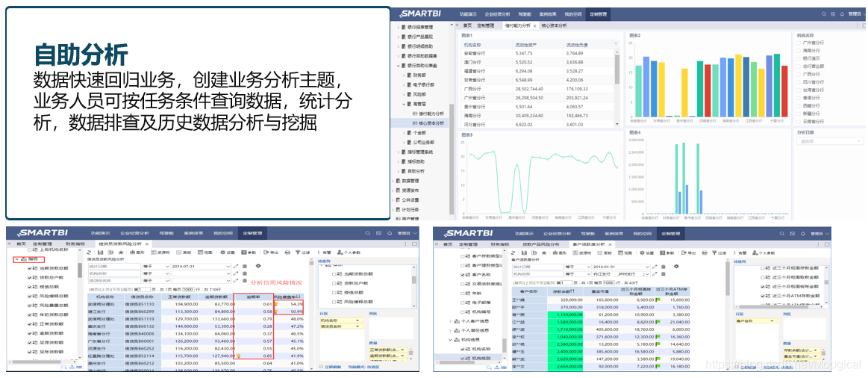Click search icon below indicator tree in loan risk window

[64, 367]
